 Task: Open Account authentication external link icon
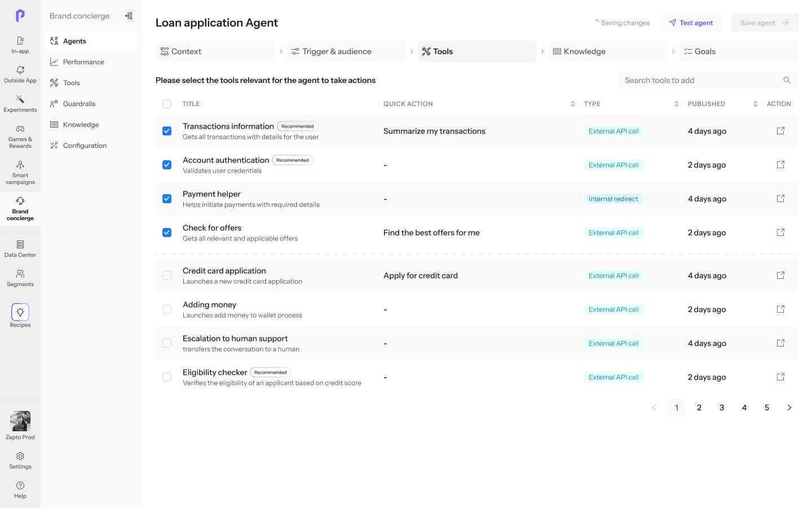click(781, 165)
